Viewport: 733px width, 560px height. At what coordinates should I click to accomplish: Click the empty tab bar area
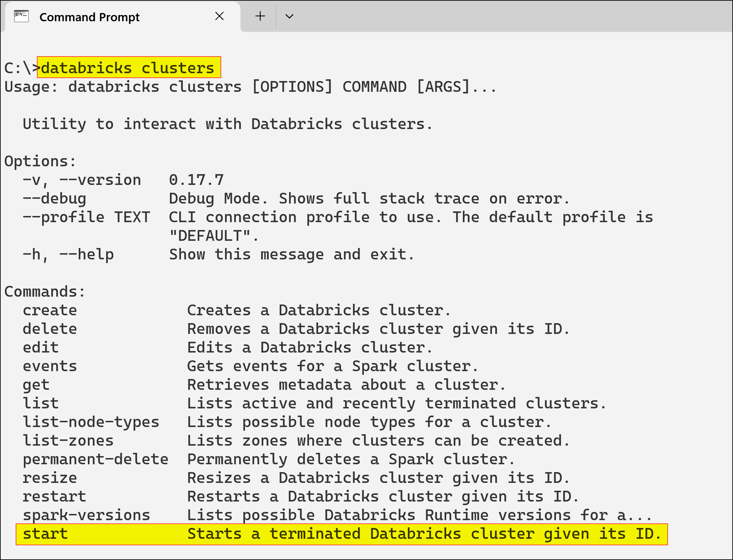click(500, 16)
